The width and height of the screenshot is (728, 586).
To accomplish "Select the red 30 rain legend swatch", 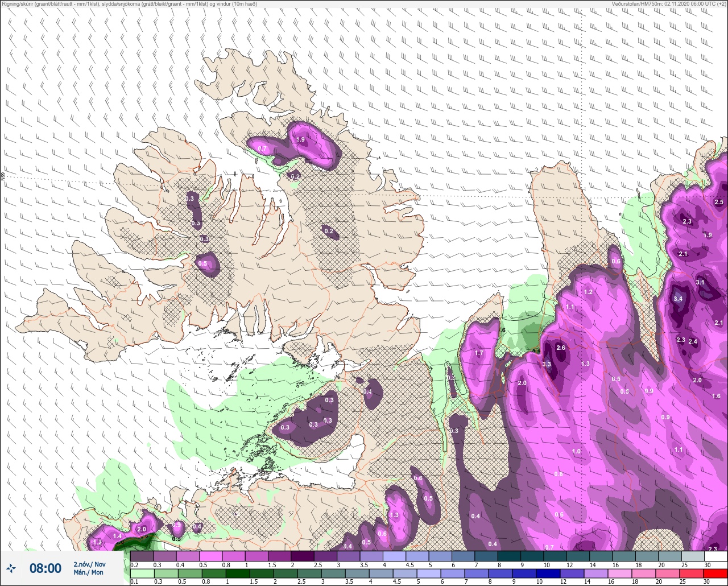I will pyautogui.click(x=716, y=573).
